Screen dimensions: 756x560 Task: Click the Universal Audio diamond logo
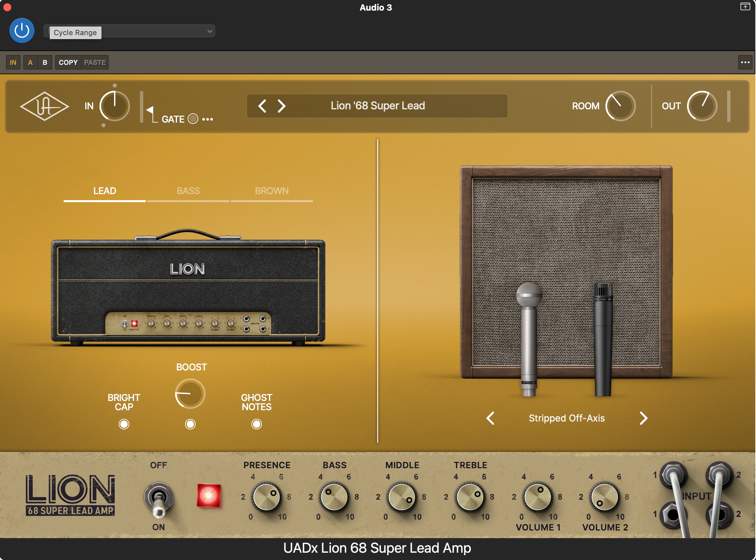point(44,106)
